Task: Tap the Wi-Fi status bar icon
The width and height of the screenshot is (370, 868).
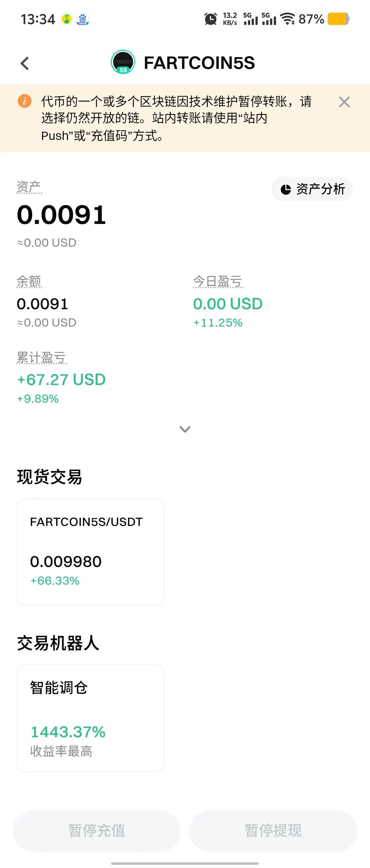Action: pos(288,19)
